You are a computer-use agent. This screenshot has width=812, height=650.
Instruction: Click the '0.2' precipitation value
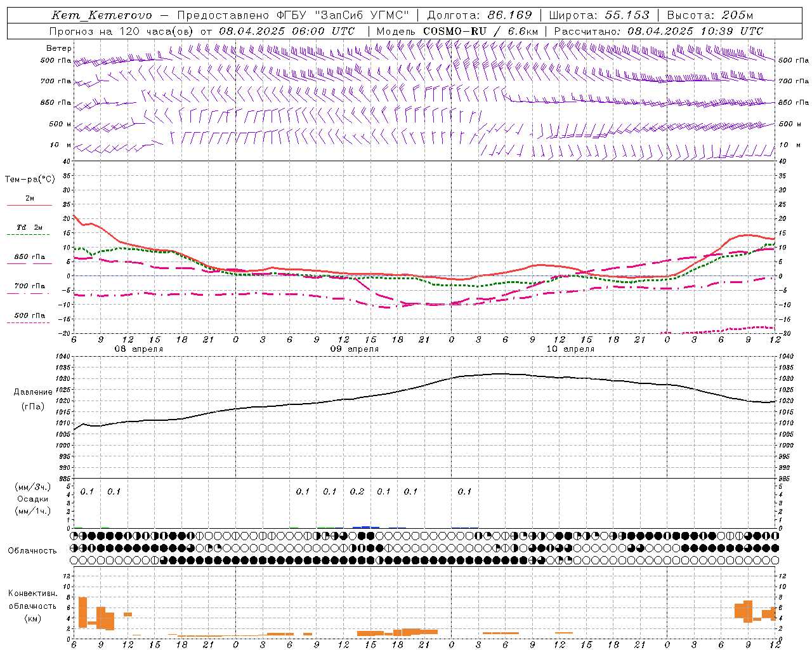(x=357, y=491)
